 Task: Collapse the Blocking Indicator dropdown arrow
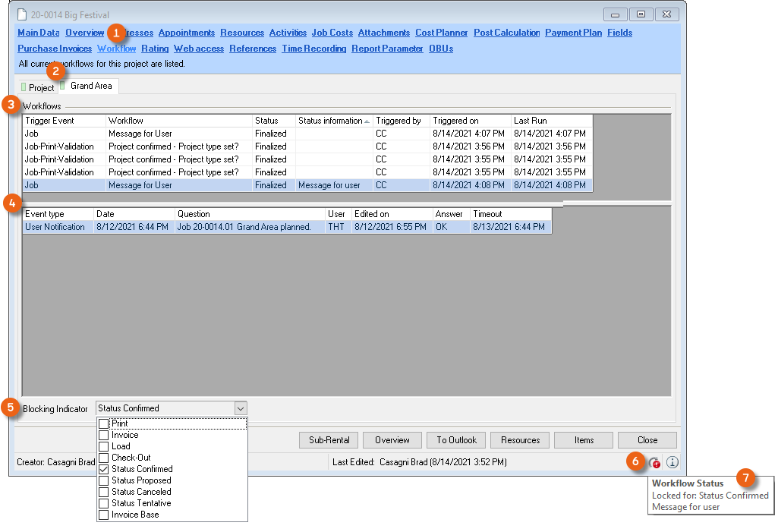pos(240,408)
